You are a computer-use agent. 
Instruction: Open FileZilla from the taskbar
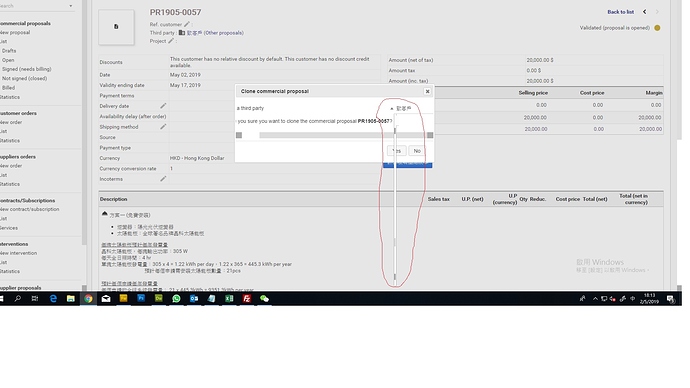pyautogui.click(x=247, y=298)
